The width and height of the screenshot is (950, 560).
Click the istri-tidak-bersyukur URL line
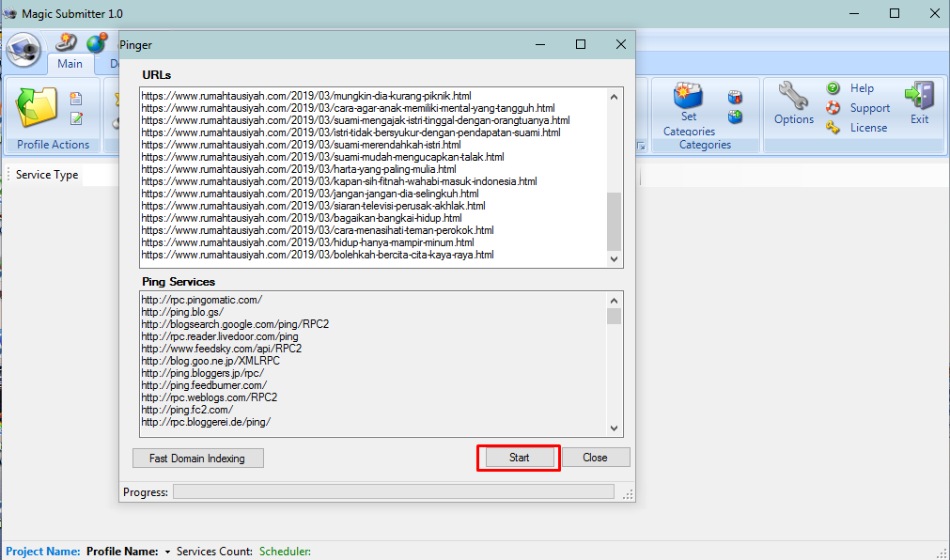coord(350,132)
